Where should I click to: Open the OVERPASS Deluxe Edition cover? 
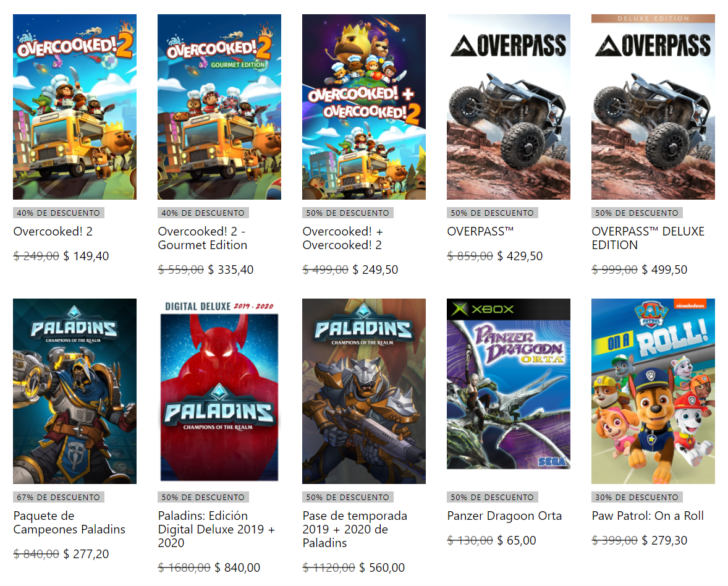tap(653, 107)
